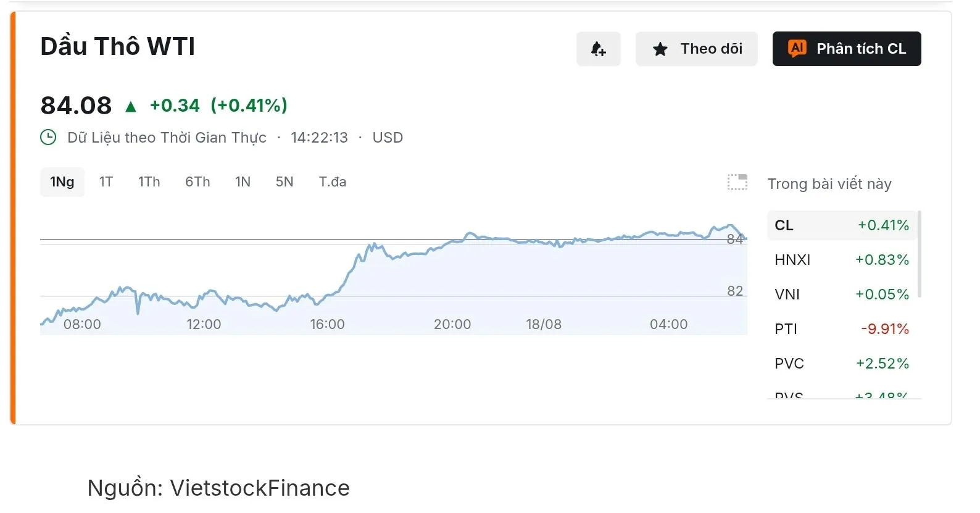Viewport: 980px width, 513px height.
Task: Open the Phân tích CL button
Action: (x=847, y=49)
